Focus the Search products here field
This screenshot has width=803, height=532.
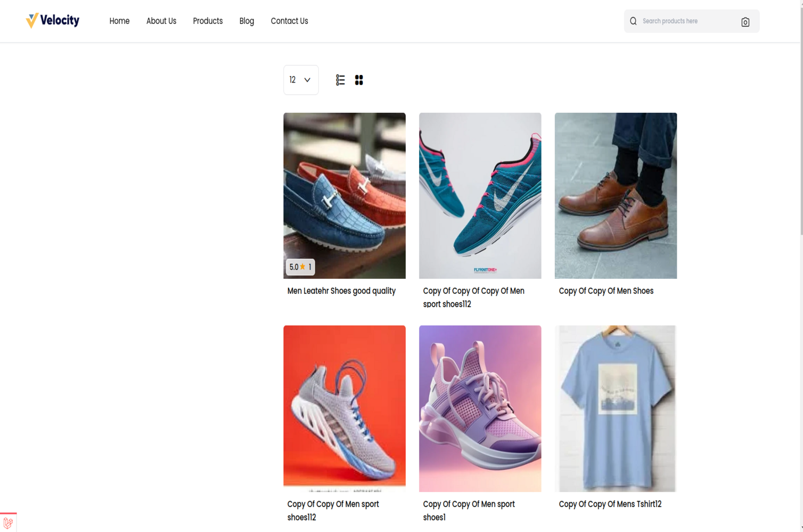(687, 21)
